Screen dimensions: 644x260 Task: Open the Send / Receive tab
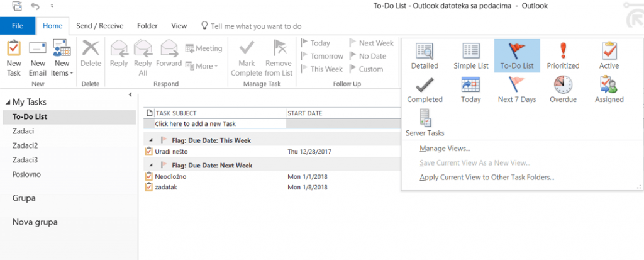tap(100, 26)
